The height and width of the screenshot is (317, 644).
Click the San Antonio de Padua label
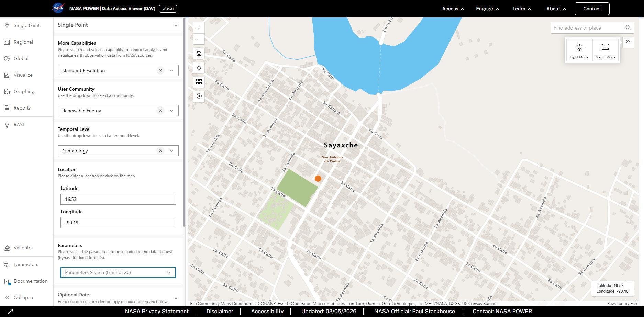tap(332, 159)
